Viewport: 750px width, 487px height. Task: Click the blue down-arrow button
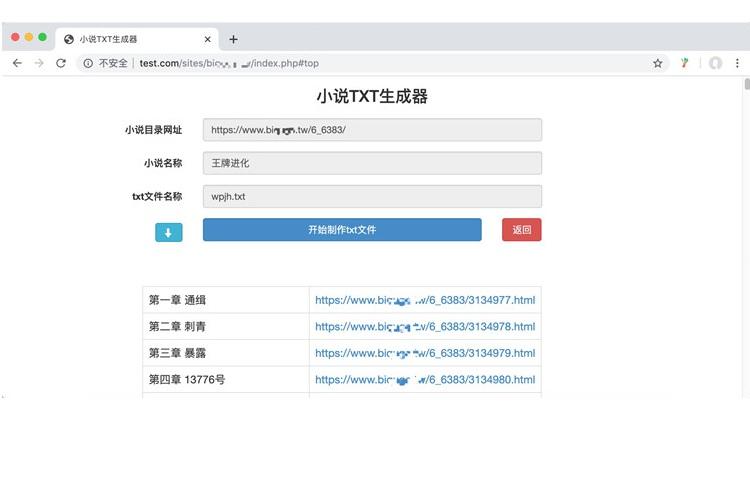[x=168, y=232]
